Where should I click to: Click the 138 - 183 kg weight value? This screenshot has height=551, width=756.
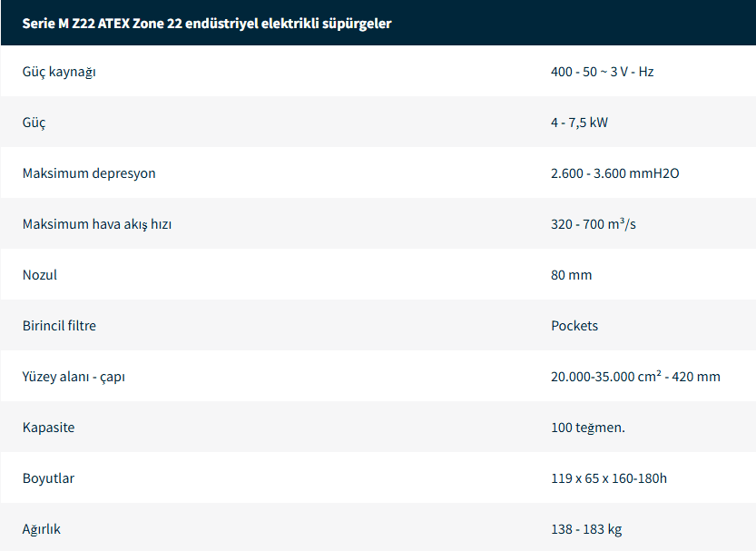(x=586, y=529)
